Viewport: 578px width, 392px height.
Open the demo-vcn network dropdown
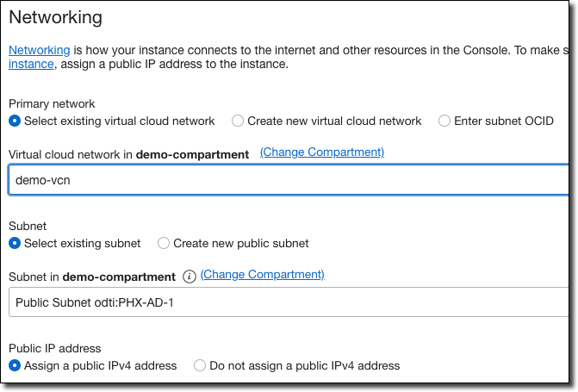pos(289,181)
